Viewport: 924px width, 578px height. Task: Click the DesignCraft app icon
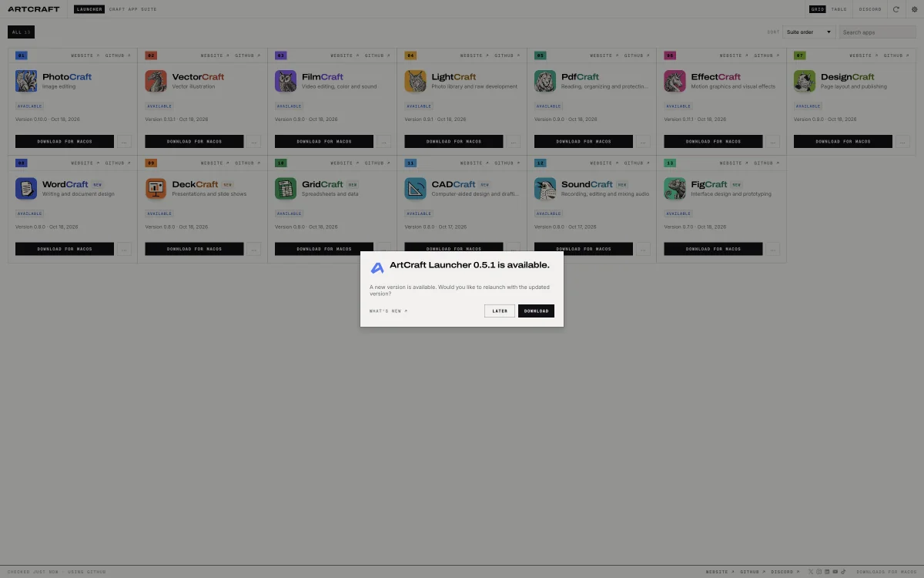[x=805, y=81]
